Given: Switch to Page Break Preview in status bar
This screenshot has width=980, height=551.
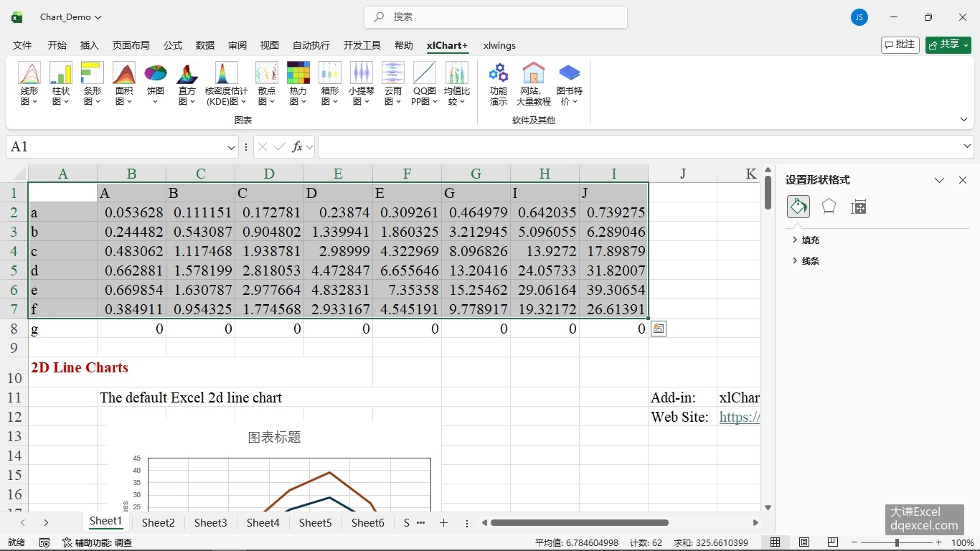Looking at the screenshot, I should pyautogui.click(x=833, y=542).
